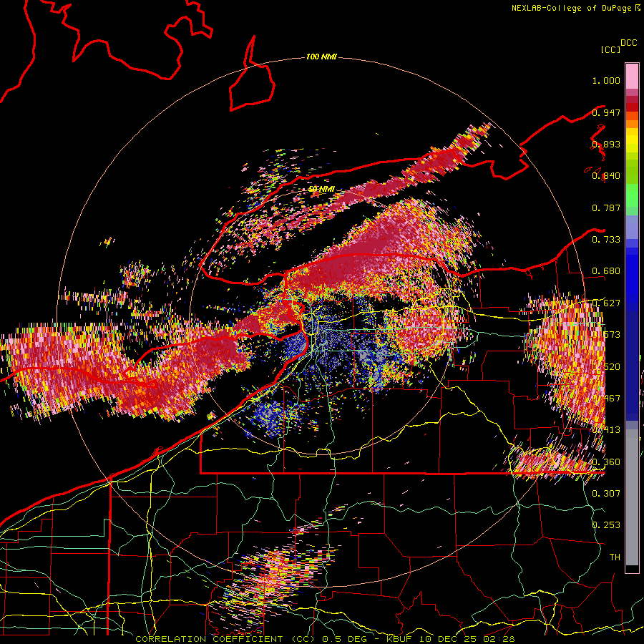This screenshot has width=644, height=644.
Task: Click the TH threshold label on legend
Action: point(615,557)
